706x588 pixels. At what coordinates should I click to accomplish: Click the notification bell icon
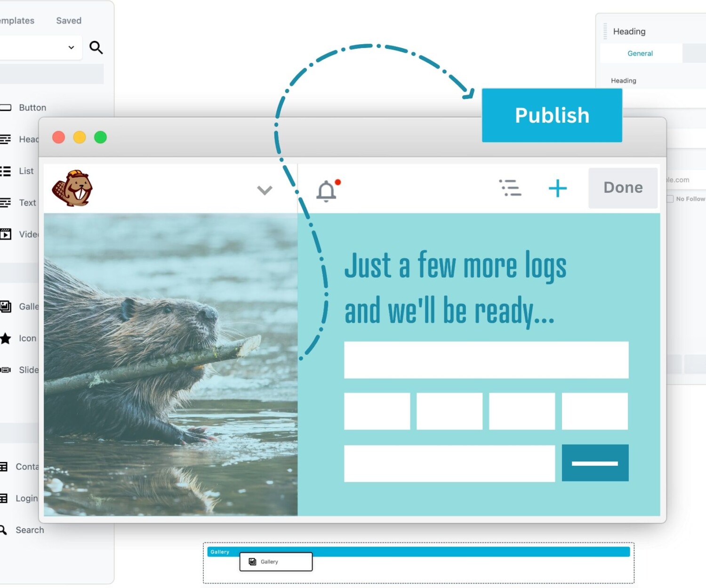(x=327, y=191)
